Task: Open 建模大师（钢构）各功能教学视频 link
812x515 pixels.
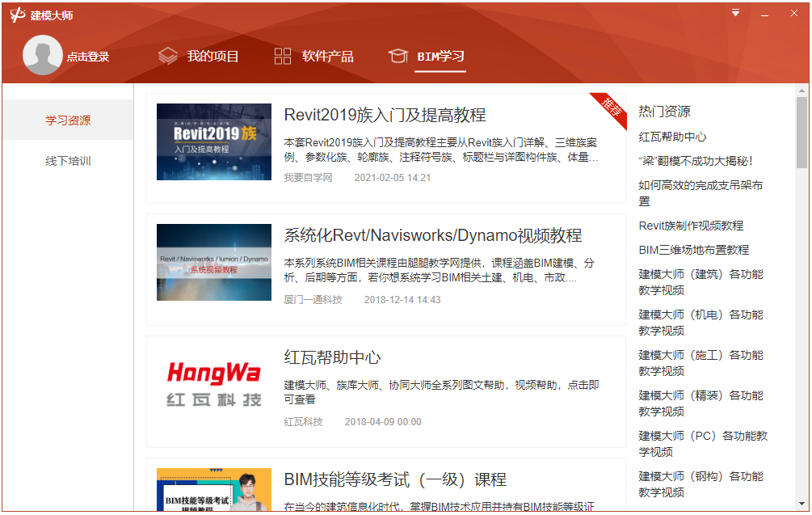Action: click(x=701, y=484)
